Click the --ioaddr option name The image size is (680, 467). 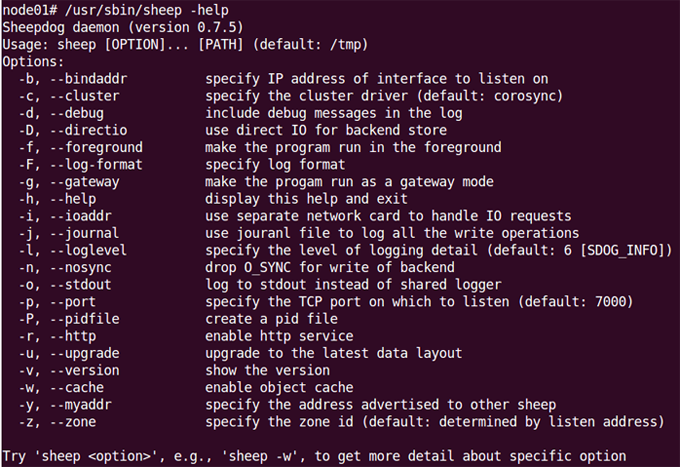point(81,216)
